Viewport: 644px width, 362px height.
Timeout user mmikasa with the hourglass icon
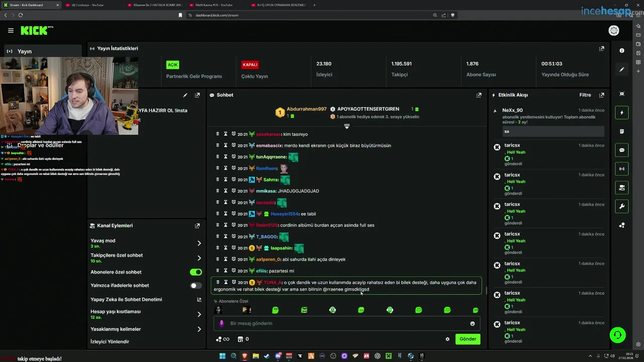pyautogui.click(x=225, y=191)
